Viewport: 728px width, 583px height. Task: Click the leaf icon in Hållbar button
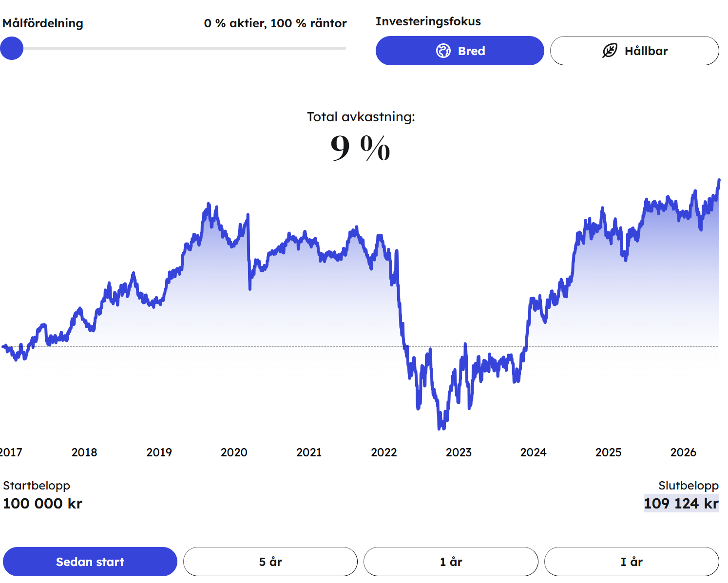[610, 51]
